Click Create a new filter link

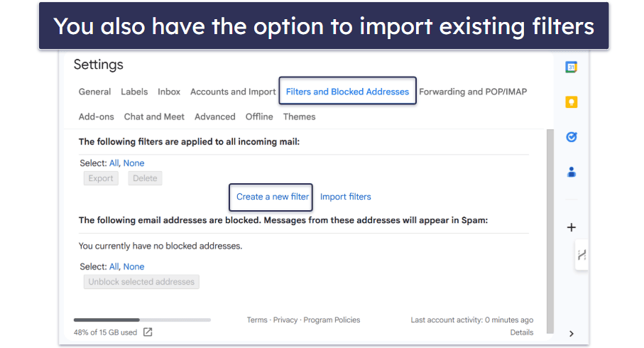pyautogui.click(x=273, y=197)
